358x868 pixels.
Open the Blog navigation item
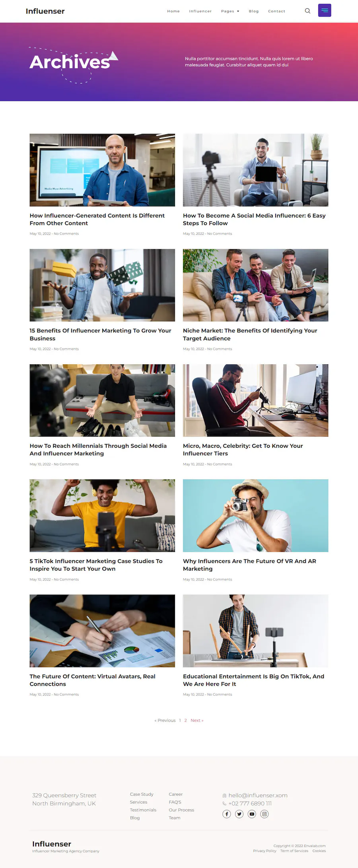[x=254, y=11]
